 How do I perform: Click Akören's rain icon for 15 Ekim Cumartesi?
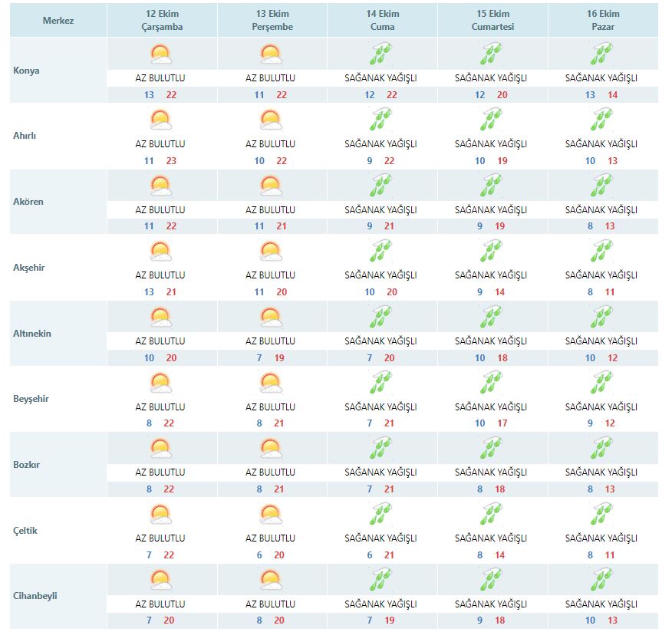click(491, 186)
